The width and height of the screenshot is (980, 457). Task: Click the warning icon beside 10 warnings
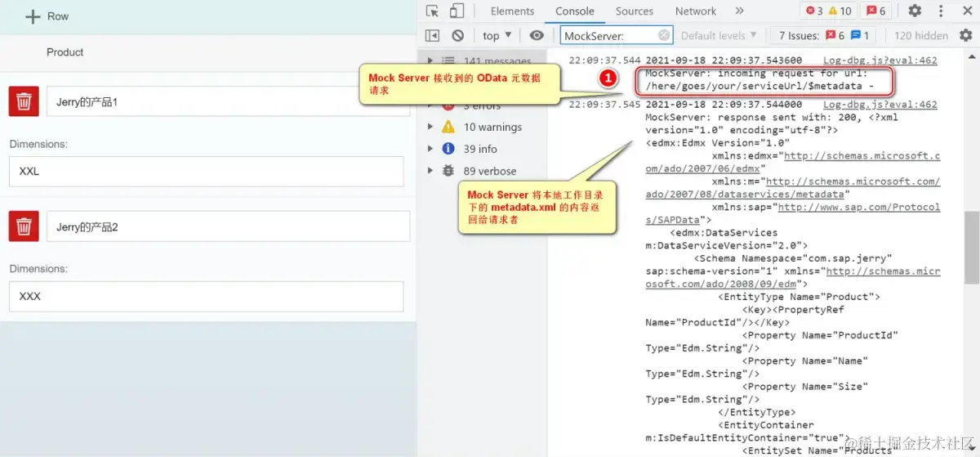(x=448, y=127)
